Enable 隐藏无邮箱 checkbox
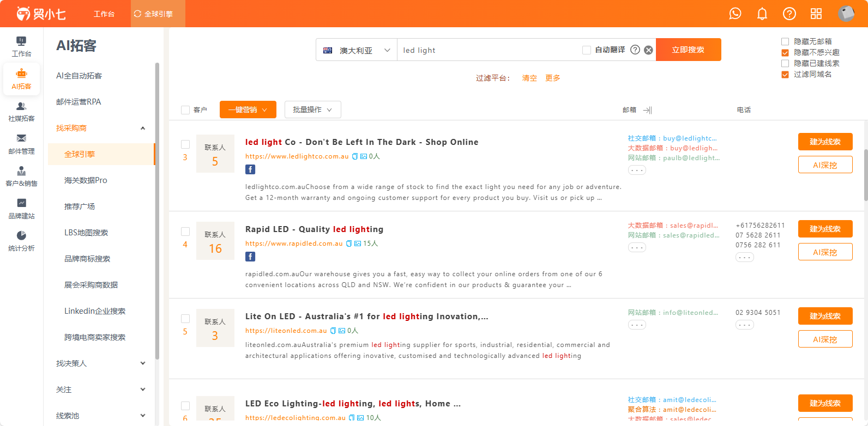This screenshot has height=426, width=868. tap(785, 41)
